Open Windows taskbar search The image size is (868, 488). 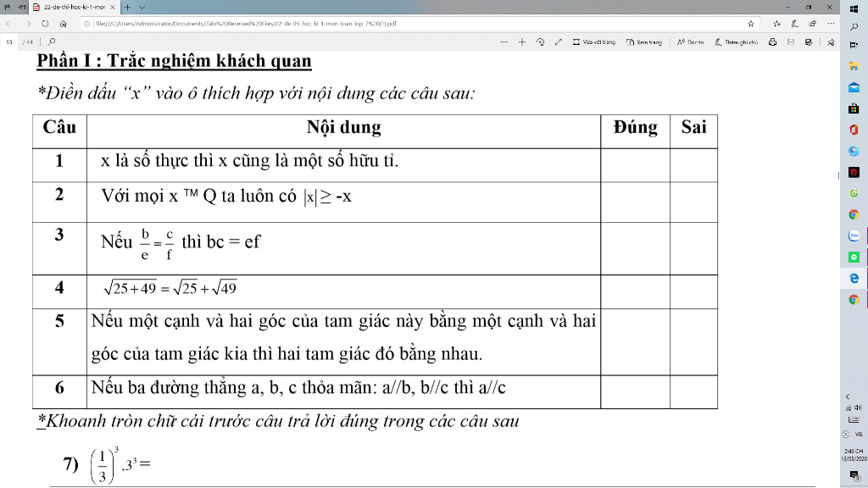(x=854, y=27)
